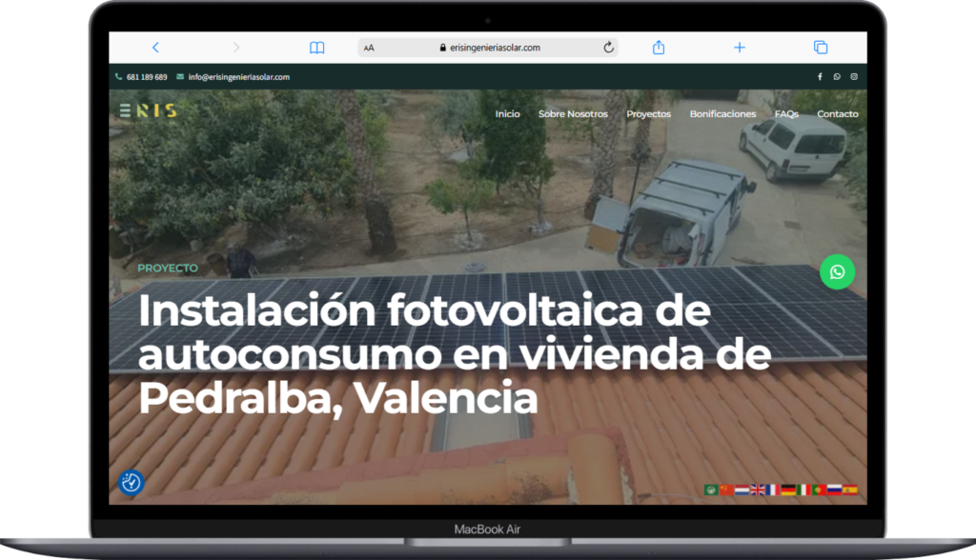Image resolution: width=976 pixels, height=560 pixels.
Task: Show all tabs overview icon
Action: pyautogui.click(x=821, y=48)
